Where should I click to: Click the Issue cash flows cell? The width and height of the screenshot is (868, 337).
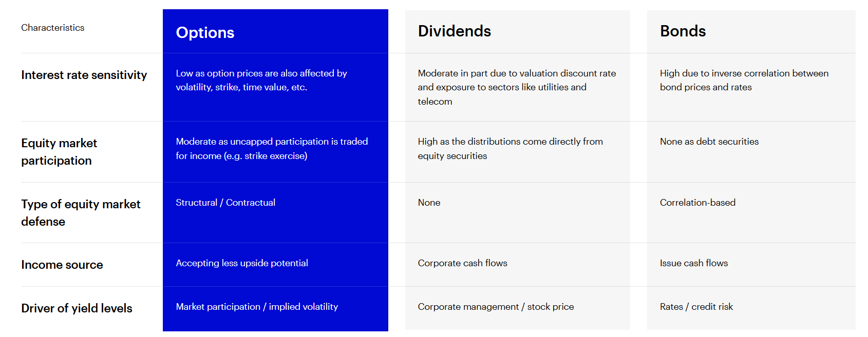[x=694, y=263]
